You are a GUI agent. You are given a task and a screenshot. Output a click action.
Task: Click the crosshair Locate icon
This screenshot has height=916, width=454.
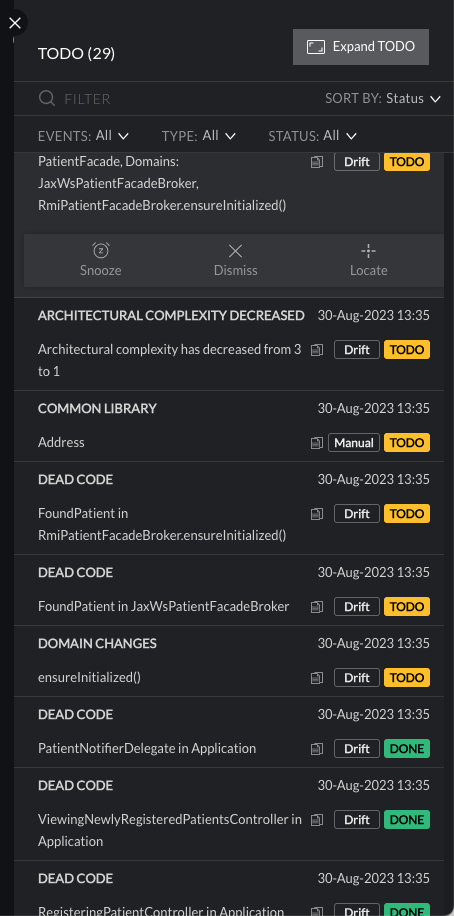[x=368, y=251]
